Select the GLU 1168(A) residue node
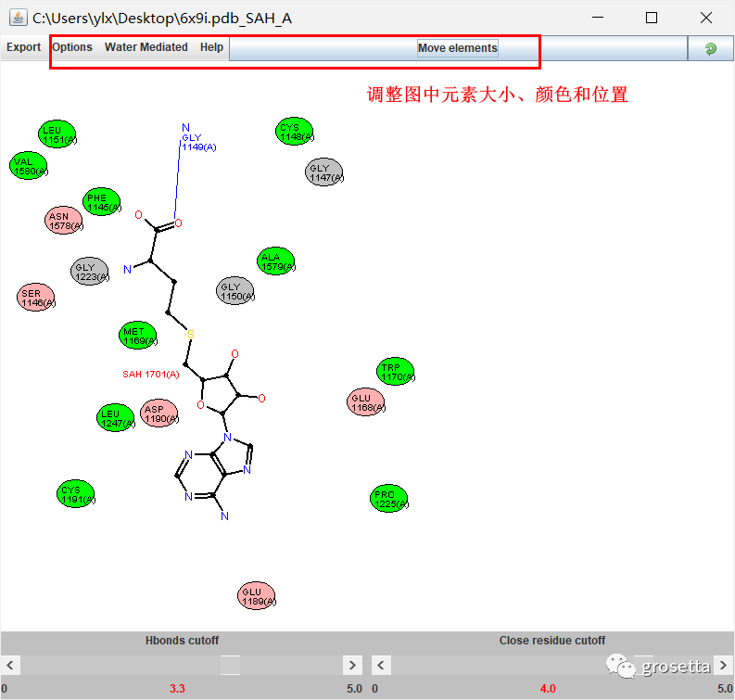 pos(366,401)
